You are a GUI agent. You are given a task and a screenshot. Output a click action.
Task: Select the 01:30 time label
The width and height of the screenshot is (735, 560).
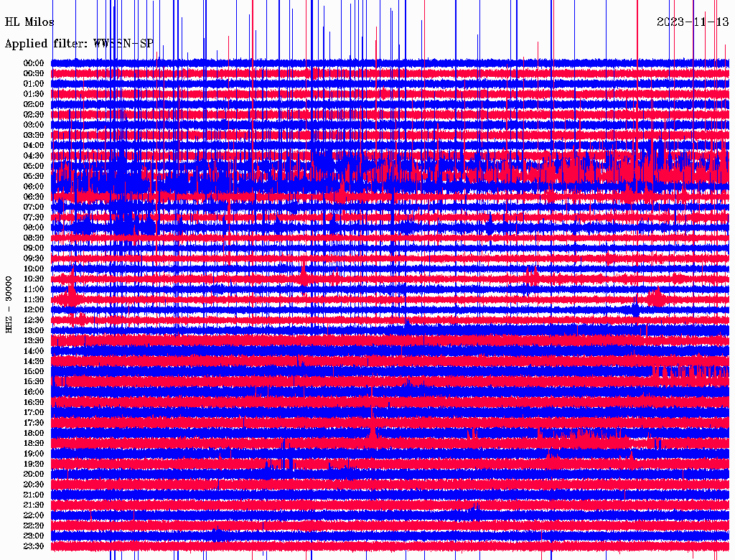click(x=34, y=94)
